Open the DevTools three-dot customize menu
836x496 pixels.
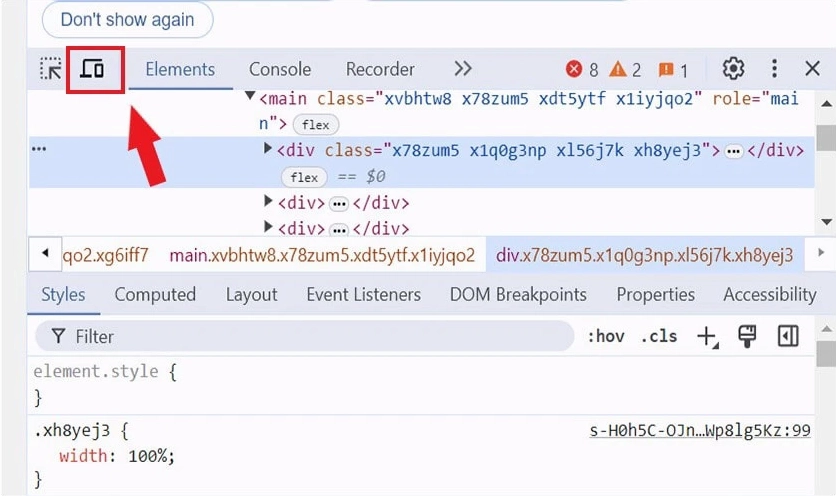[774, 69]
